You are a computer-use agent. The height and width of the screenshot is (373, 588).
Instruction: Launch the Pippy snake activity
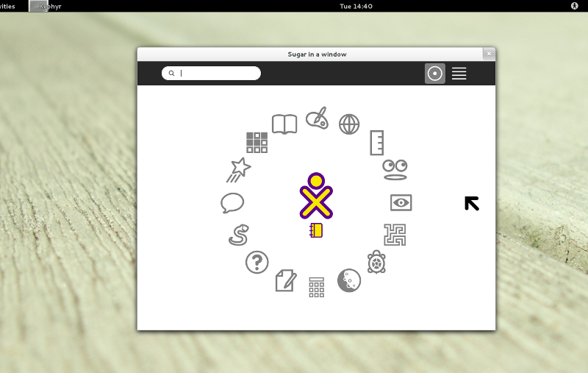(x=239, y=235)
